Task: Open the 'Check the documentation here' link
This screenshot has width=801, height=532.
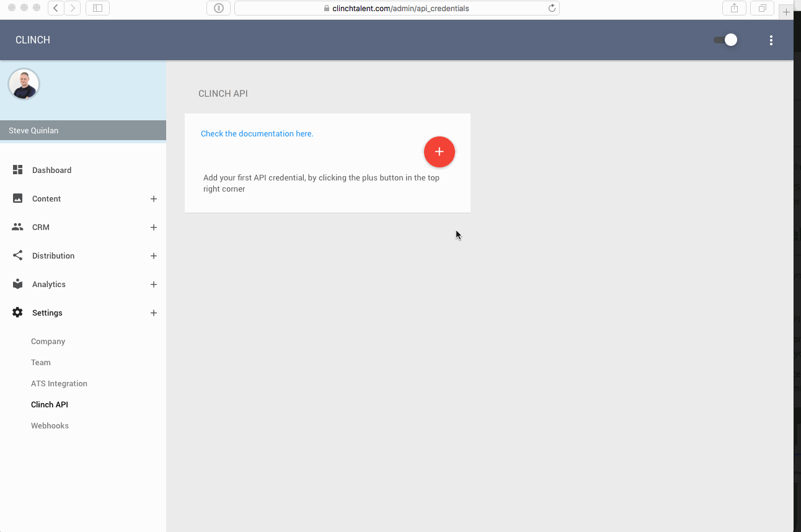Action: (x=257, y=133)
